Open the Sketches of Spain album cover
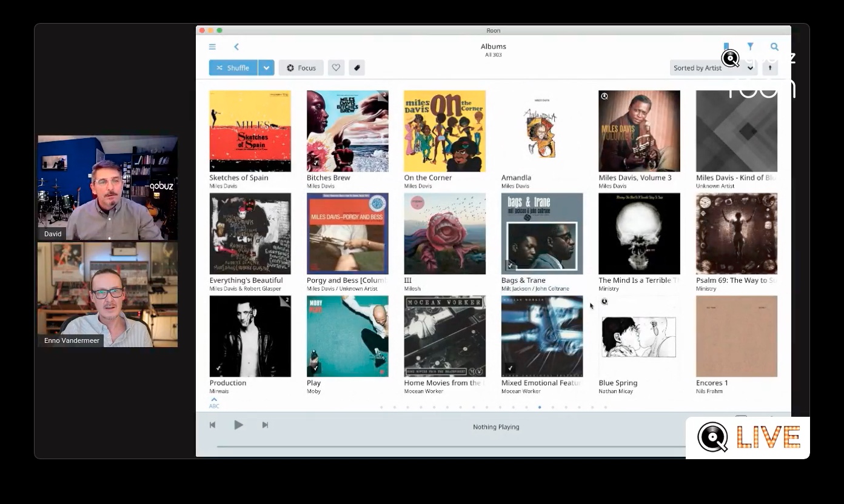Screen dimensions: 844x504 tap(250, 131)
